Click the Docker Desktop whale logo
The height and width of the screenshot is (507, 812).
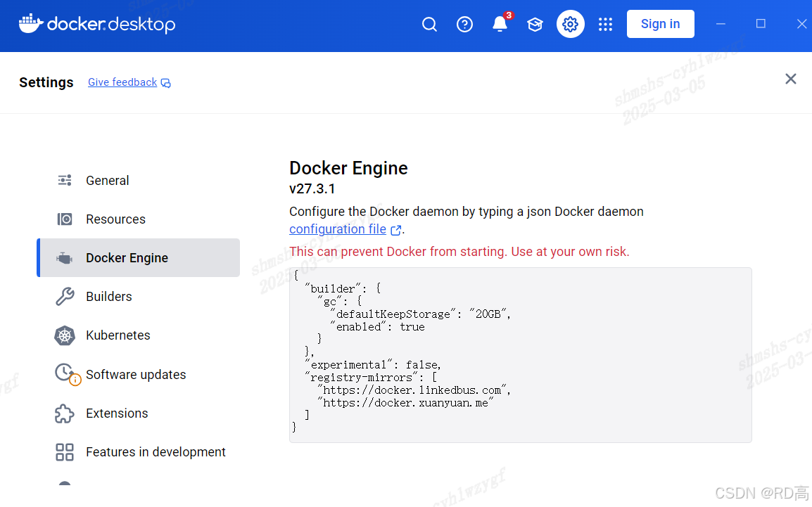click(x=31, y=23)
